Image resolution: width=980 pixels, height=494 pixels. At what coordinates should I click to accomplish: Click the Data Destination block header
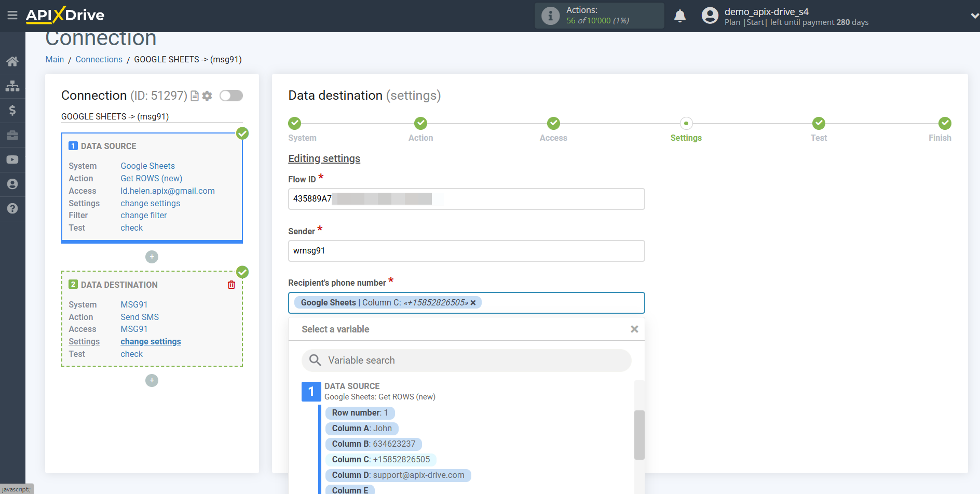pyautogui.click(x=119, y=285)
